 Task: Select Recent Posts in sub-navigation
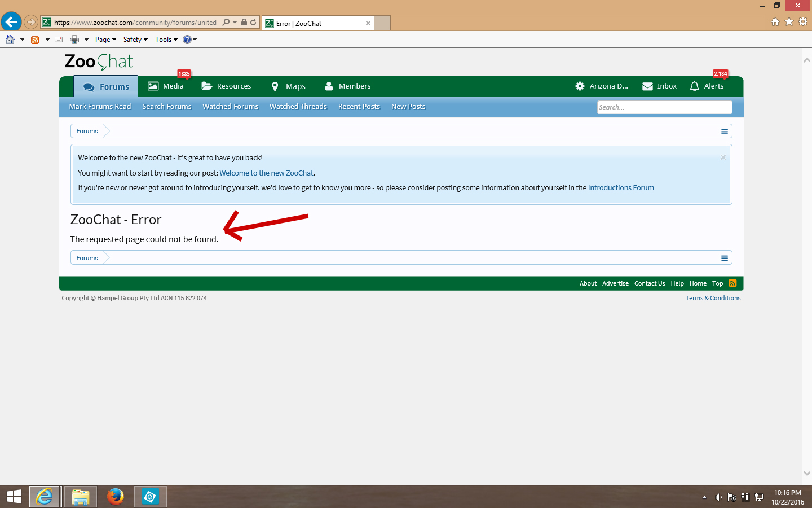[x=359, y=107]
